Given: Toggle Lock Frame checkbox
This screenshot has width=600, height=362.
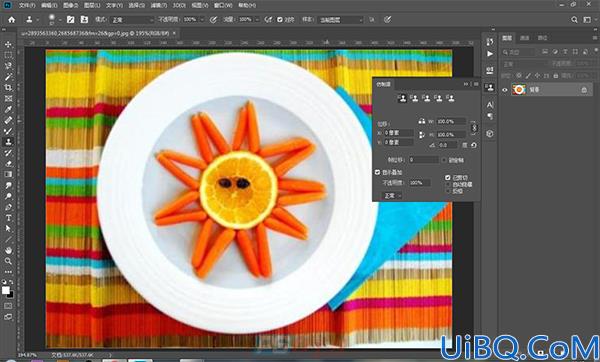Looking at the screenshot, I should [x=444, y=160].
